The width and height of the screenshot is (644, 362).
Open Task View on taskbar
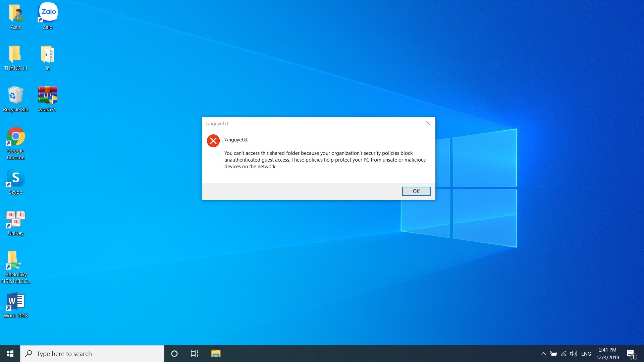195,354
